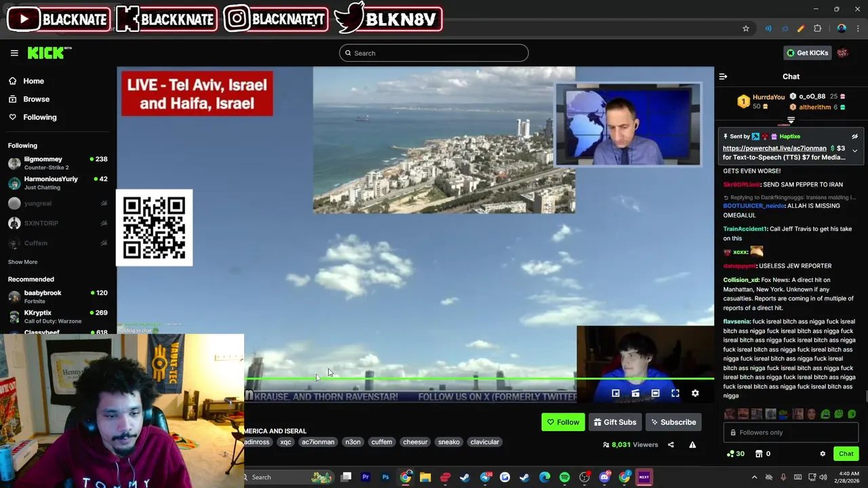Expand the gift leaderboard handle

pyautogui.click(x=791, y=120)
